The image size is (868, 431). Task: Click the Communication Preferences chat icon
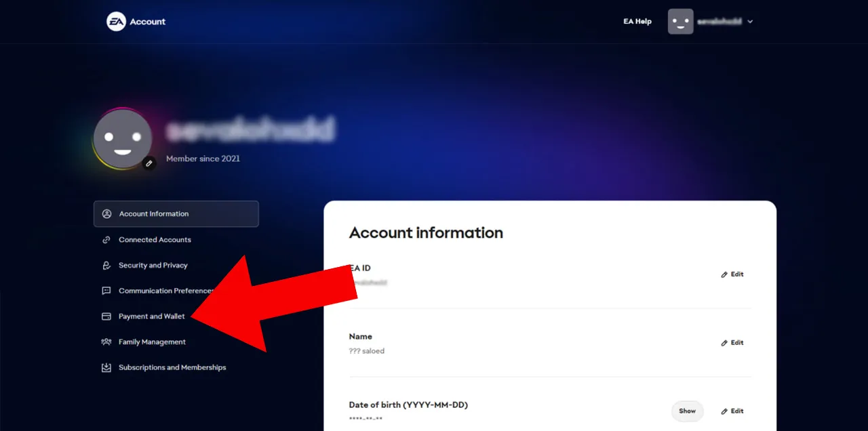[106, 291]
